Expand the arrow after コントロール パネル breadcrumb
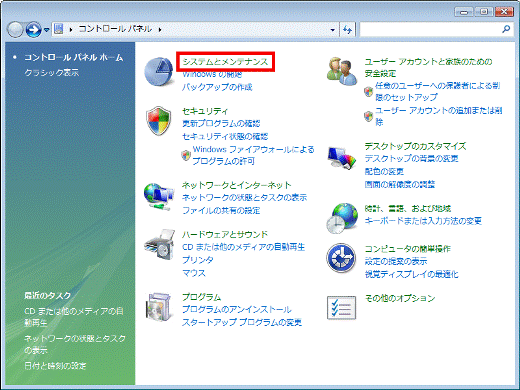520x390 pixels. pos(160,30)
